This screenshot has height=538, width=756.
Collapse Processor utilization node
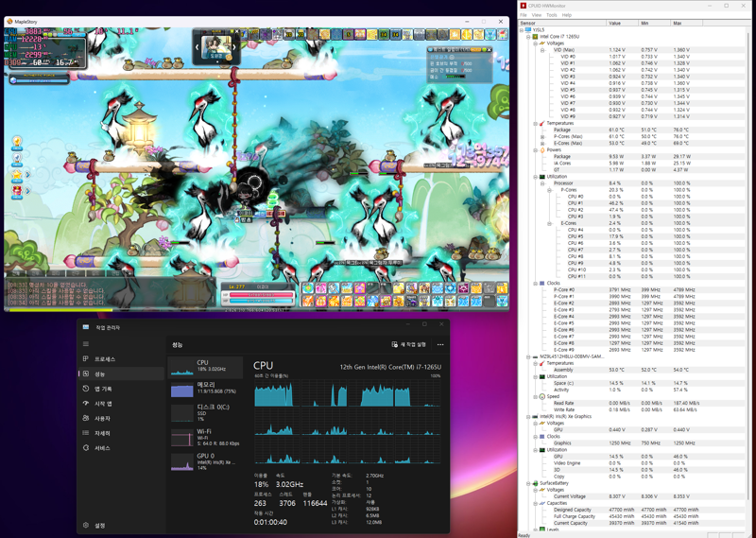tap(542, 183)
